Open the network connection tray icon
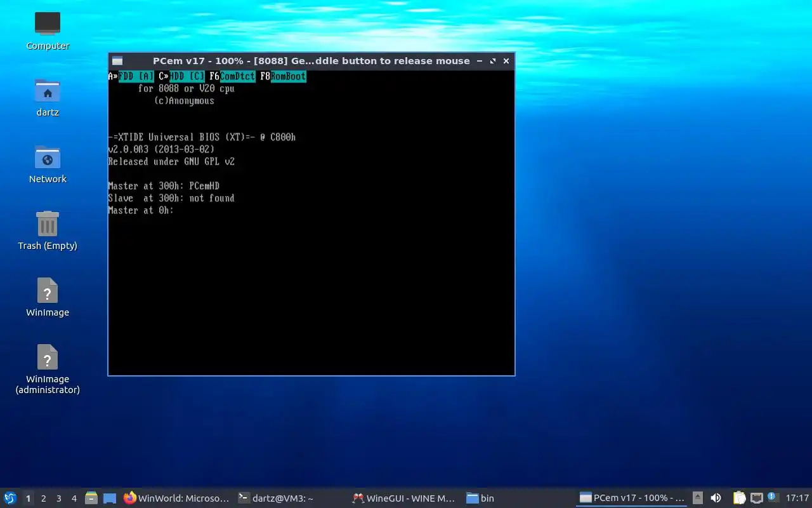Screen dimensions: 812x508 point(756,498)
